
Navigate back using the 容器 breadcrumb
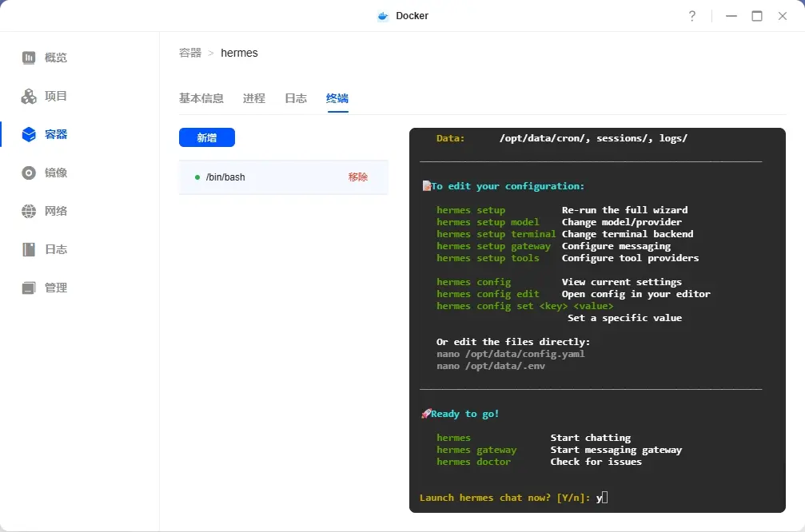189,53
